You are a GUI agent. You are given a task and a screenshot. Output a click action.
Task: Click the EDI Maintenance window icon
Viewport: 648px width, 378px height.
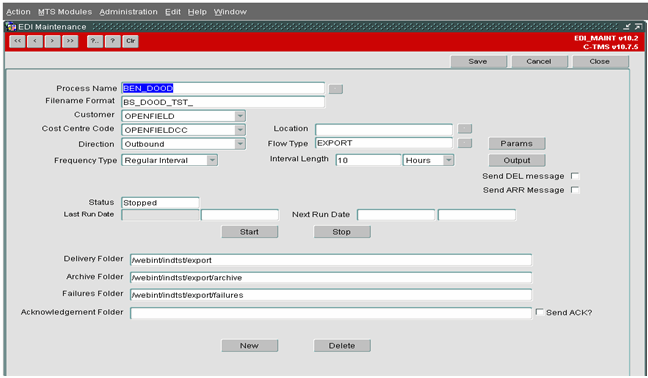(x=11, y=27)
